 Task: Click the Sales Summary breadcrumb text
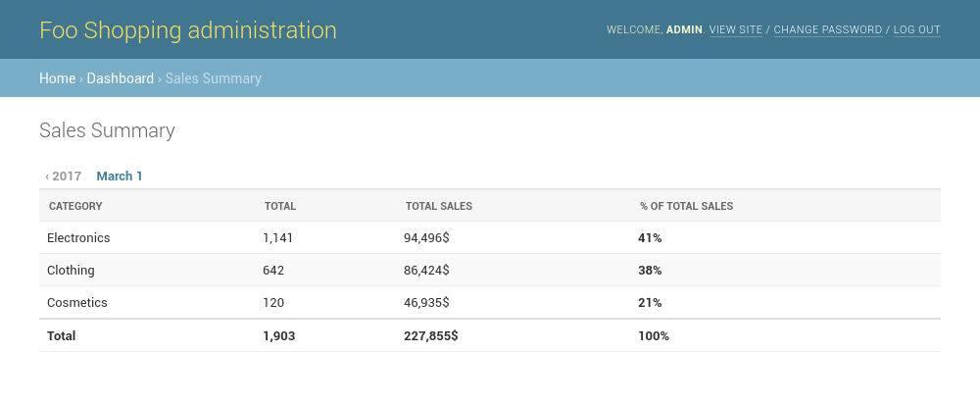pos(213,78)
